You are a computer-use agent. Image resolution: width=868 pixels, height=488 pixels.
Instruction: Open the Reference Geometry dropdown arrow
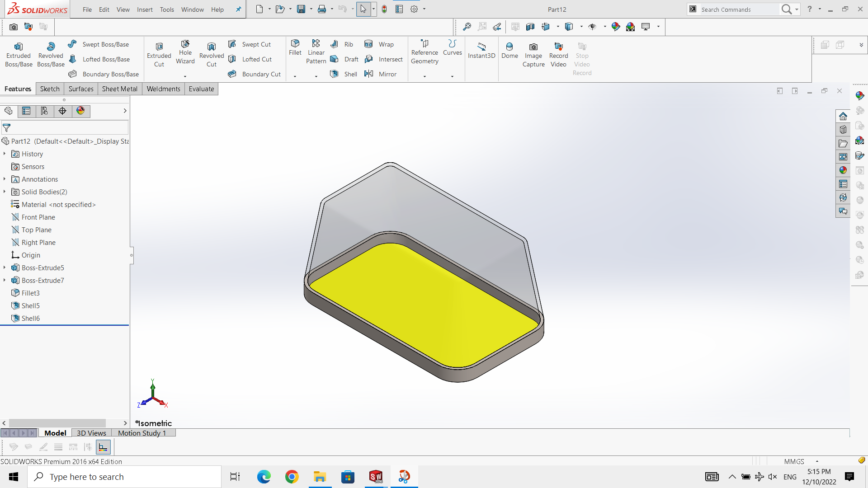pyautogui.click(x=425, y=76)
